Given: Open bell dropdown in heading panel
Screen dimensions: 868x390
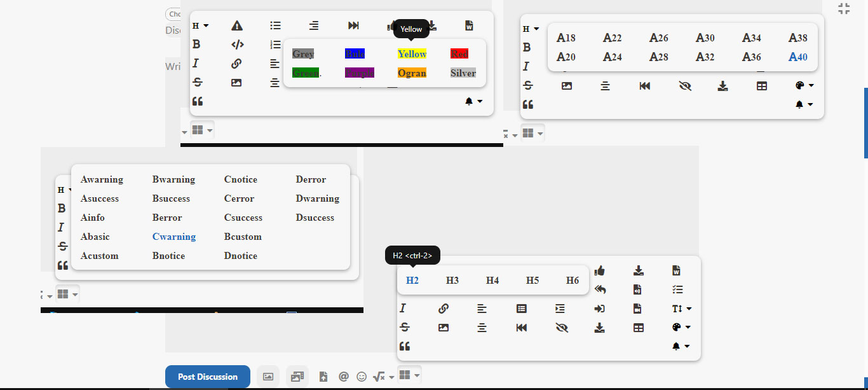Looking at the screenshot, I should (681, 346).
